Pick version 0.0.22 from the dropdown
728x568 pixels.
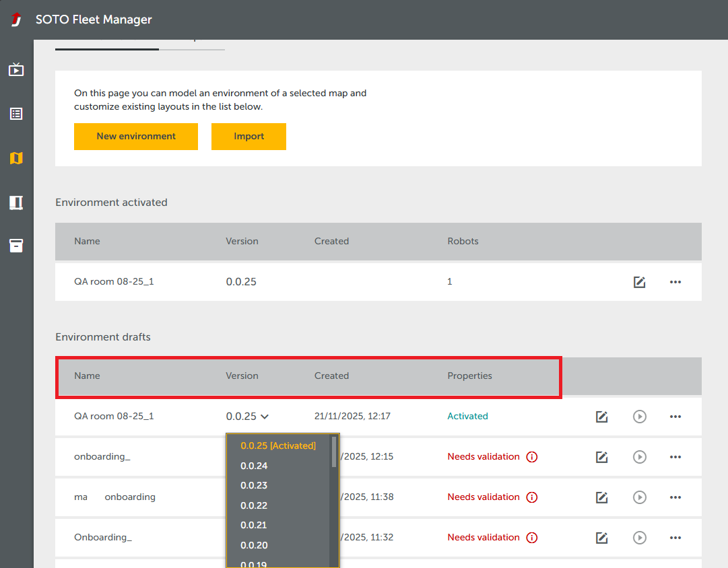pyautogui.click(x=254, y=505)
